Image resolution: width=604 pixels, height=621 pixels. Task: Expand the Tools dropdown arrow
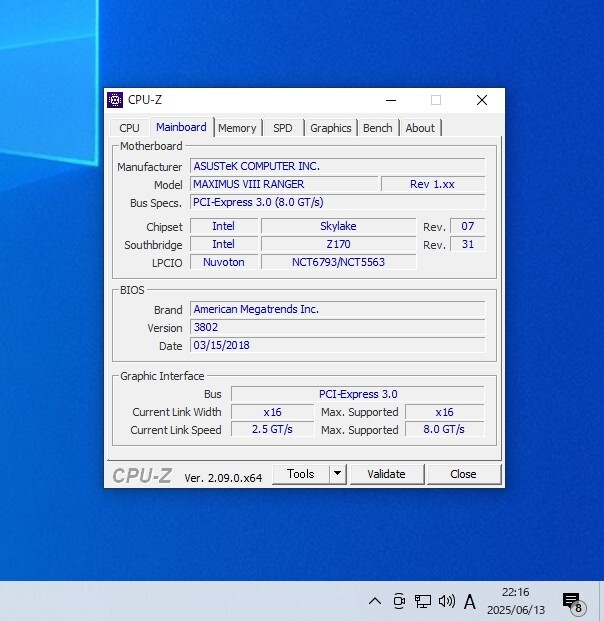pyautogui.click(x=337, y=474)
